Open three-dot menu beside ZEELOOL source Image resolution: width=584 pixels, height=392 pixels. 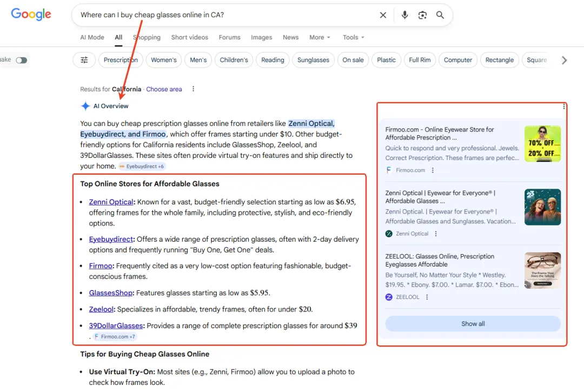pos(427,297)
